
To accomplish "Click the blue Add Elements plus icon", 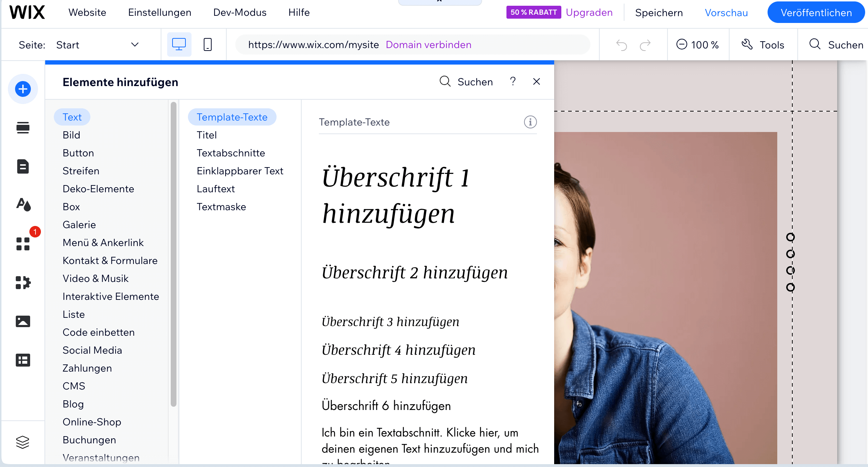I will click(23, 89).
